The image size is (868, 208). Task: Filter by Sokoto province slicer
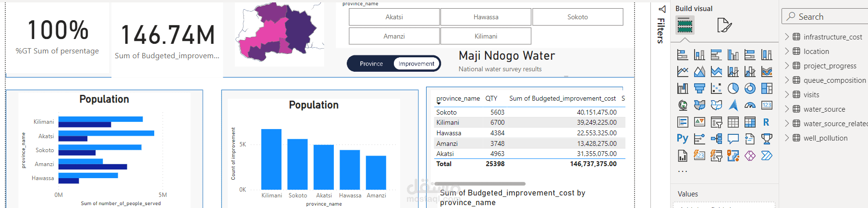(577, 17)
